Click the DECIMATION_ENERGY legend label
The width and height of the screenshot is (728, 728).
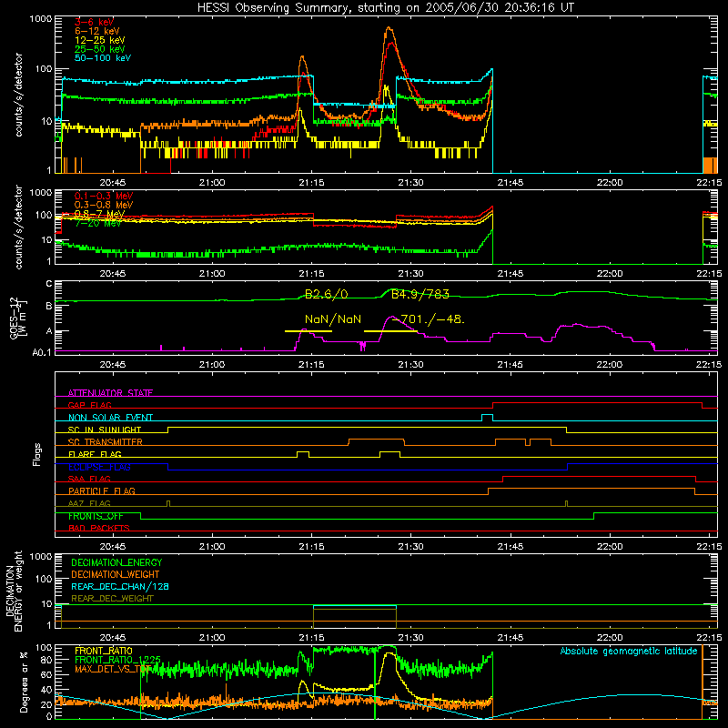click(116, 562)
